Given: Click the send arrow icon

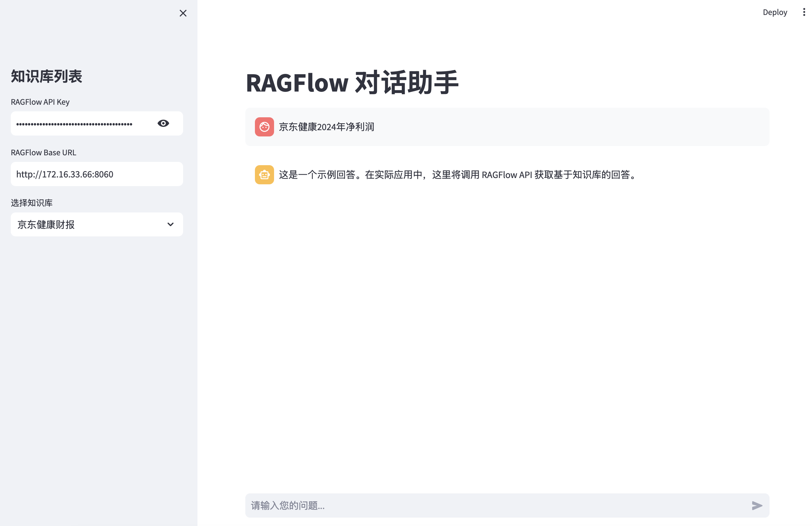Looking at the screenshot, I should click(757, 505).
